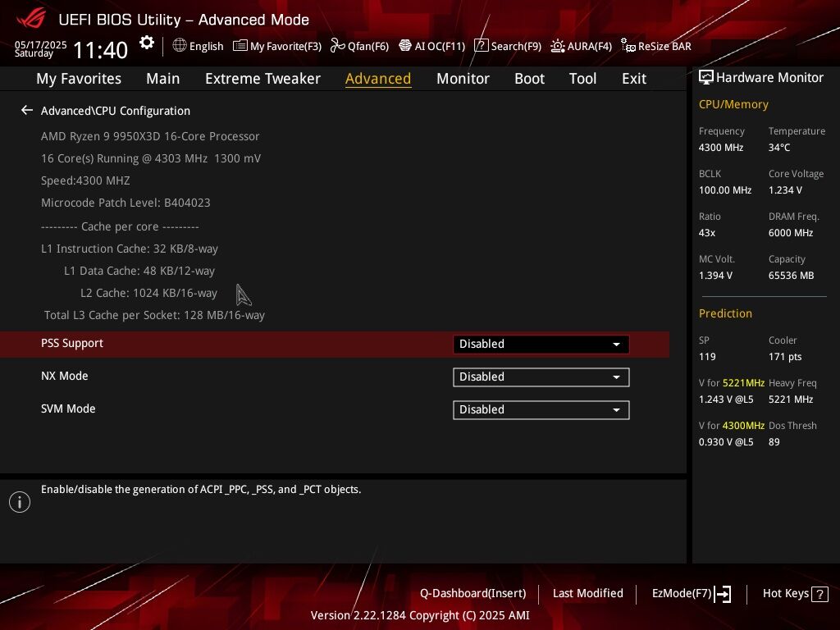Image resolution: width=840 pixels, height=630 pixels.
Task: Click the Speed:4300 MHZ line
Action: coord(85,180)
